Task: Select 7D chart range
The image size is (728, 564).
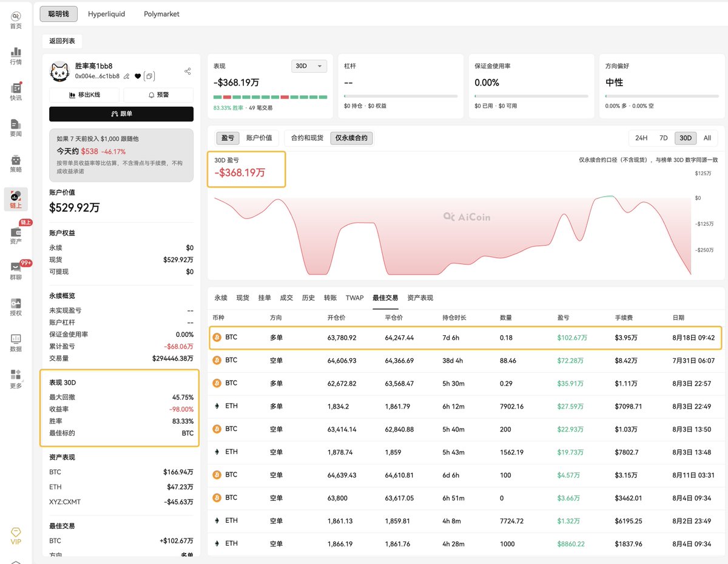Action: pyautogui.click(x=663, y=138)
